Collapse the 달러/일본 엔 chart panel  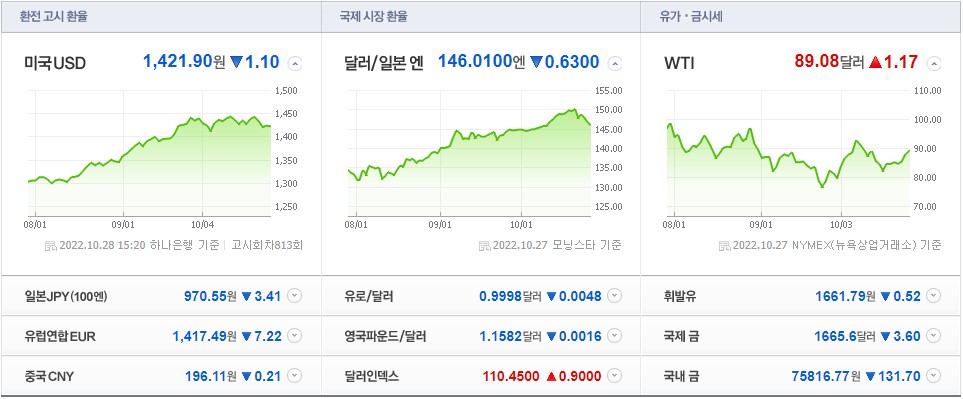[615, 63]
